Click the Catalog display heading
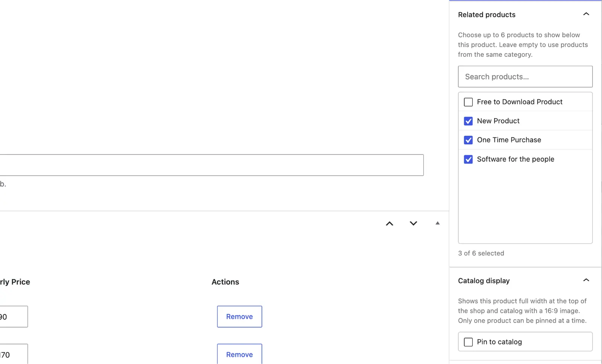This screenshot has height=364, width=602. pos(483,281)
